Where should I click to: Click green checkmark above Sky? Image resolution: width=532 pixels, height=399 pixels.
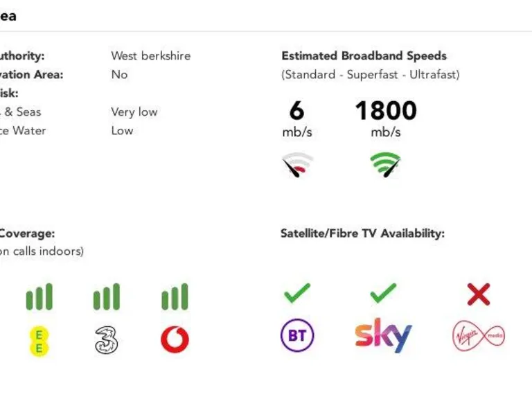(x=383, y=294)
